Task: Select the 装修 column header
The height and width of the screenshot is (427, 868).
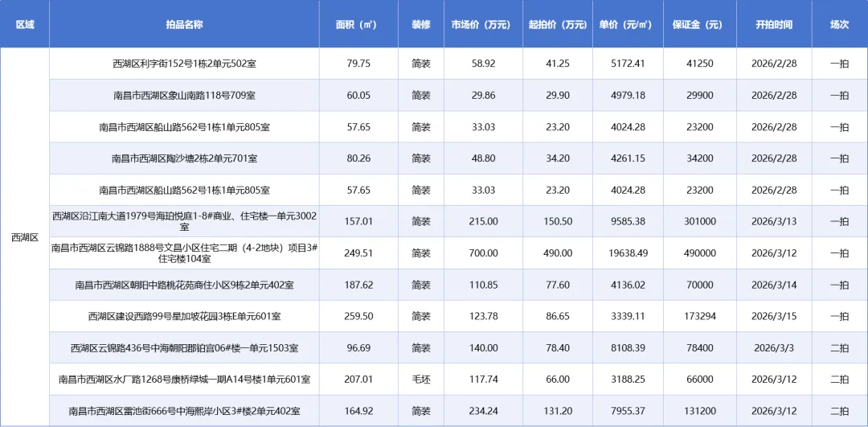Action: pos(420,25)
